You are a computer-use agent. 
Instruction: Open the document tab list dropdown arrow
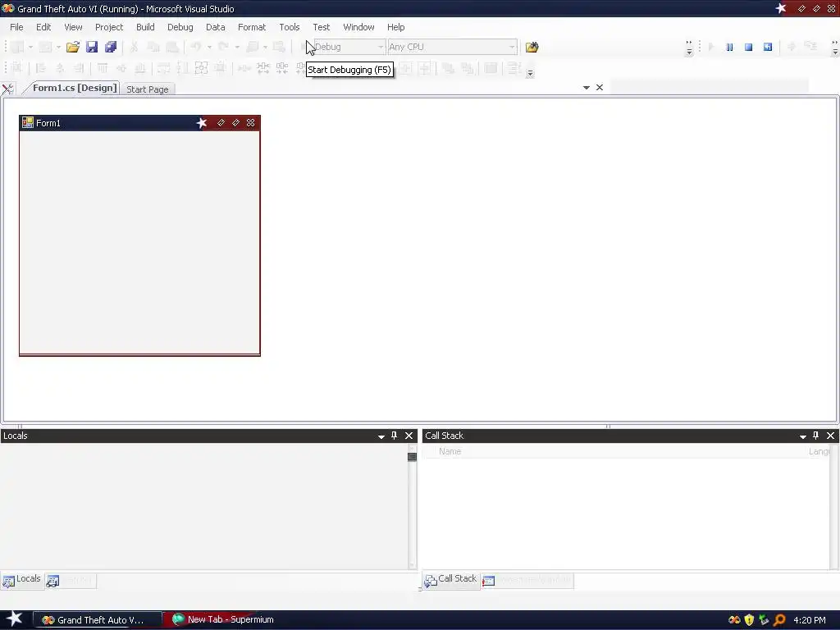(x=586, y=87)
